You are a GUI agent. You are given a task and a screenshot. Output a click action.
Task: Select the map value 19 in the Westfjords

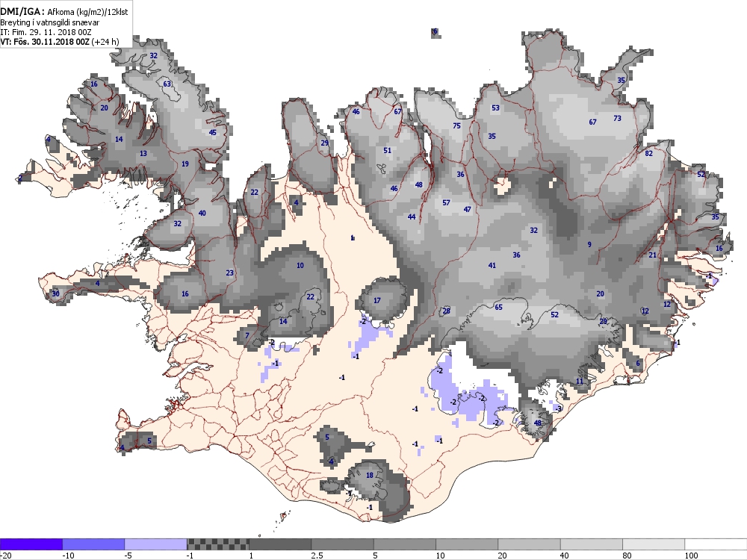(x=185, y=164)
